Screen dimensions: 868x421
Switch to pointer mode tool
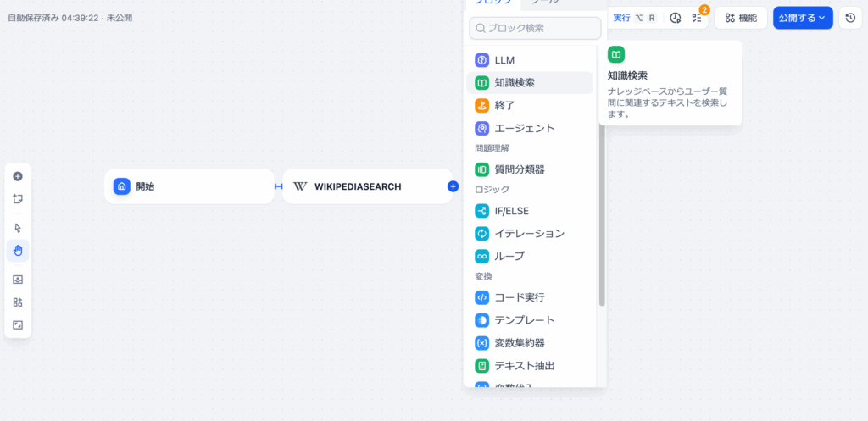point(18,228)
